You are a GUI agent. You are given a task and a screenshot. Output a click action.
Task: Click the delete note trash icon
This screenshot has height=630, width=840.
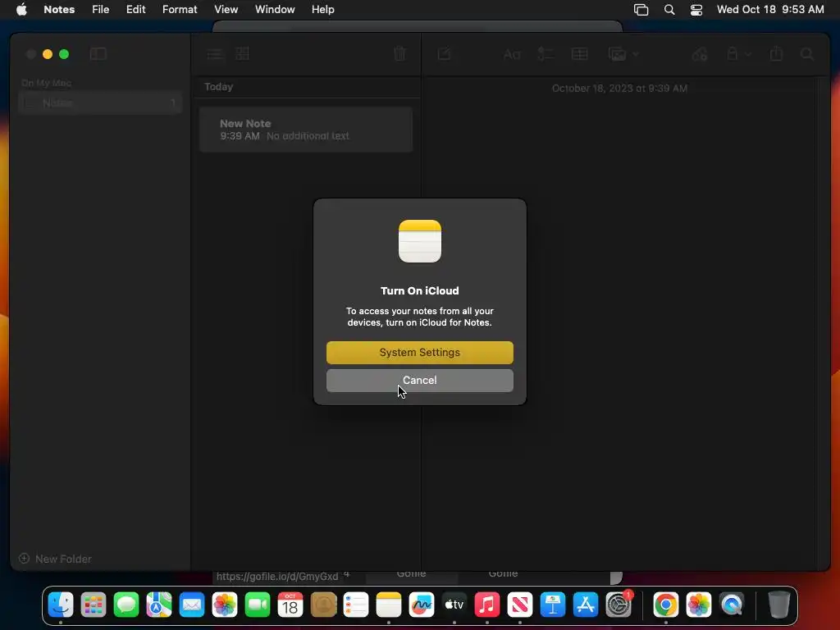coord(399,53)
